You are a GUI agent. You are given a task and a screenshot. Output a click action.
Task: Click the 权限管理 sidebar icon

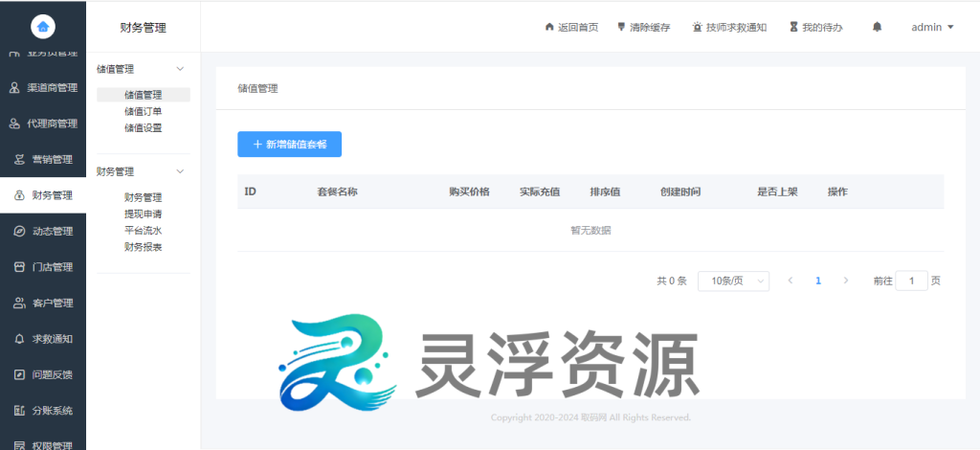tap(19, 445)
